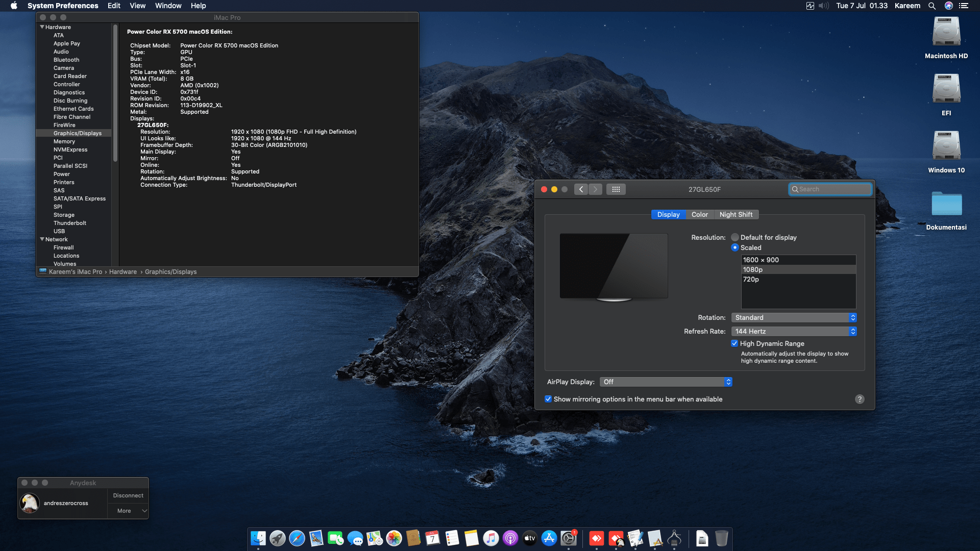The width and height of the screenshot is (980, 551).
Task: Open Podcasts from the Dock
Action: pyautogui.click(x=510, y=538)
